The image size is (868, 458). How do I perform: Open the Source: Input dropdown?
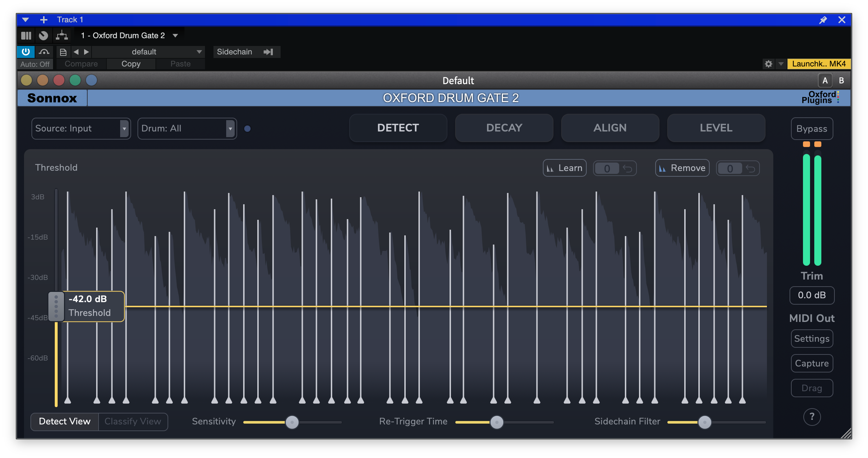(81, 129)
